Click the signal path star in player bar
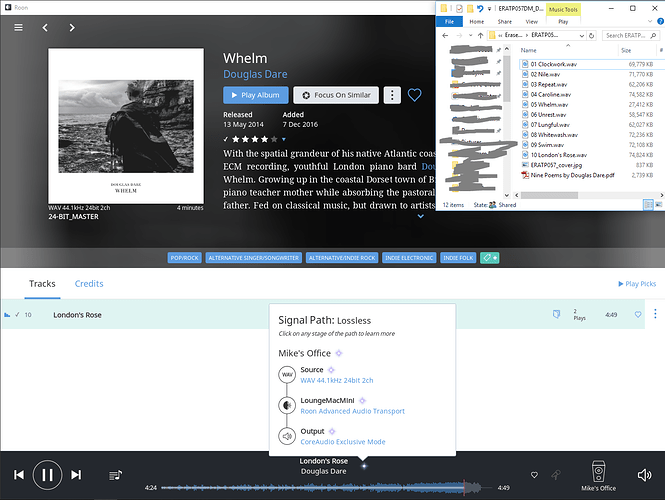 click(x=364, y=466)
